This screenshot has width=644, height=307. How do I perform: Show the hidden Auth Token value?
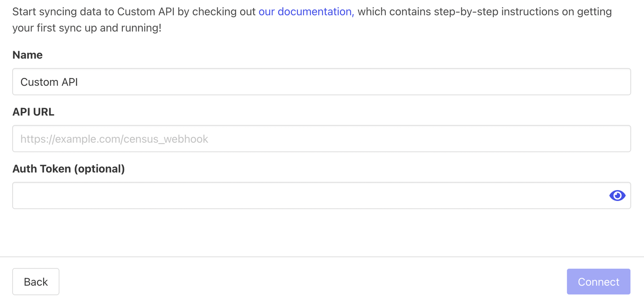point(617,196)
